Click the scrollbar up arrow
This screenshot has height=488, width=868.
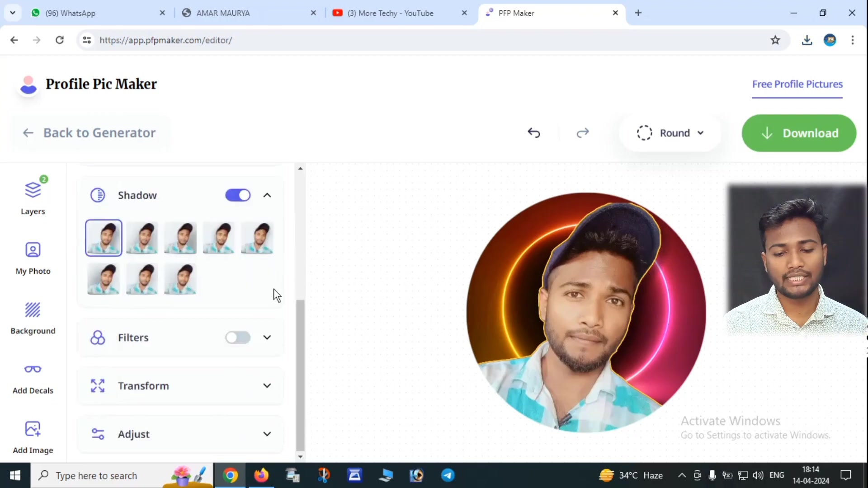click(300, 169)
